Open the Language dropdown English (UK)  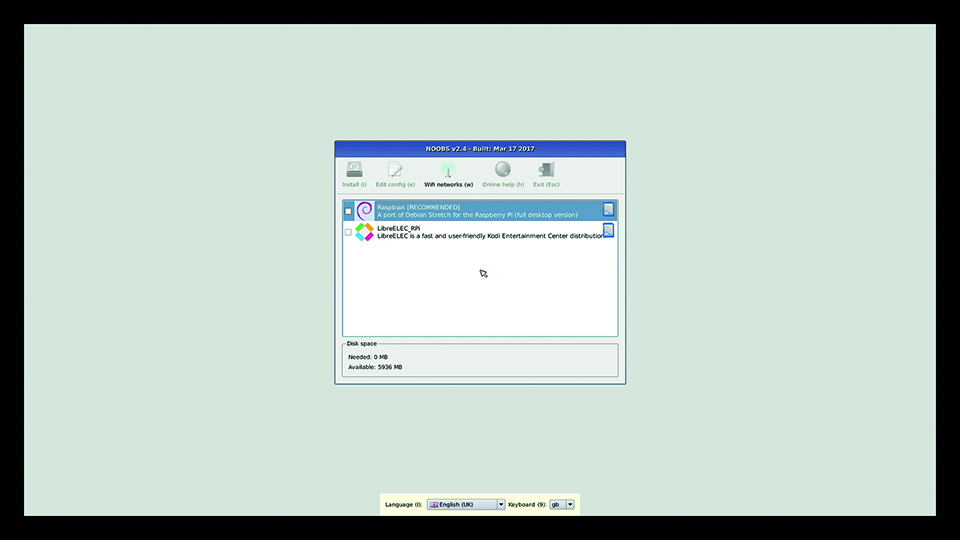pyautogui.click(x=466, y=504)
